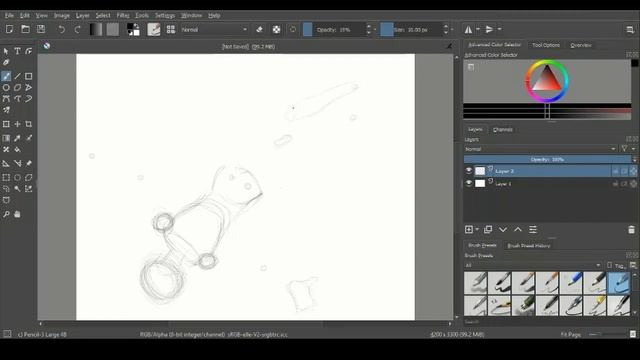
Task: Open the File menu
Action: point(9,16)
